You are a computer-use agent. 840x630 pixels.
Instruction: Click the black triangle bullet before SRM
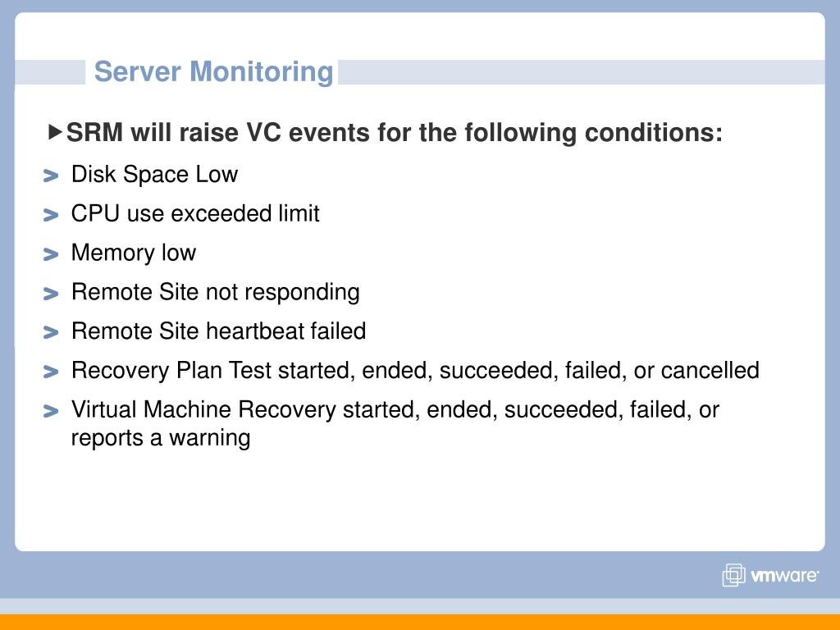pos(55,132)
